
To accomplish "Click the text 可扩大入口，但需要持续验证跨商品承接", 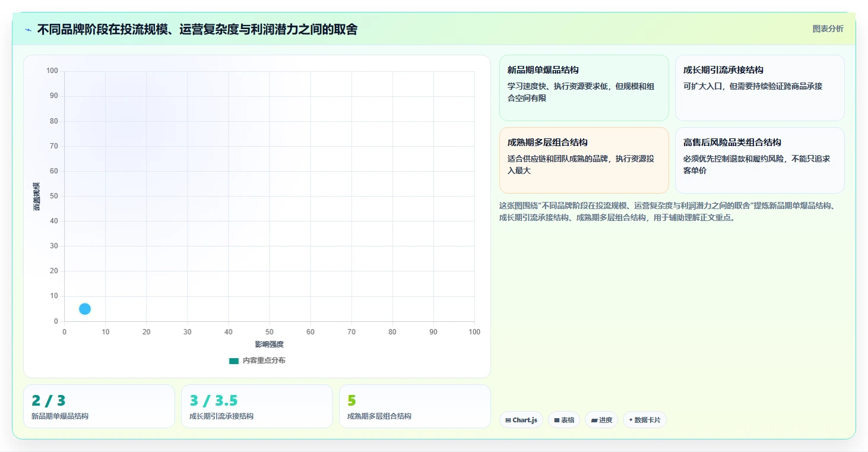I will (753, 86).
